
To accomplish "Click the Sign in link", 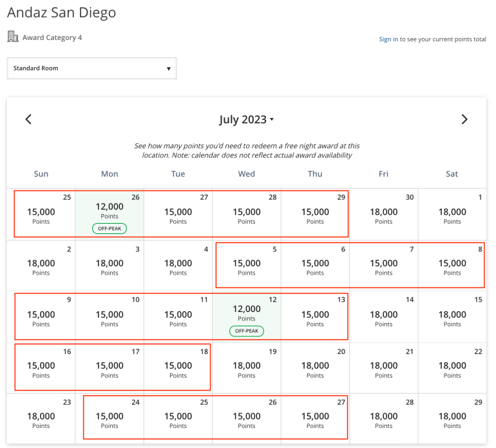I will point(388,39).
